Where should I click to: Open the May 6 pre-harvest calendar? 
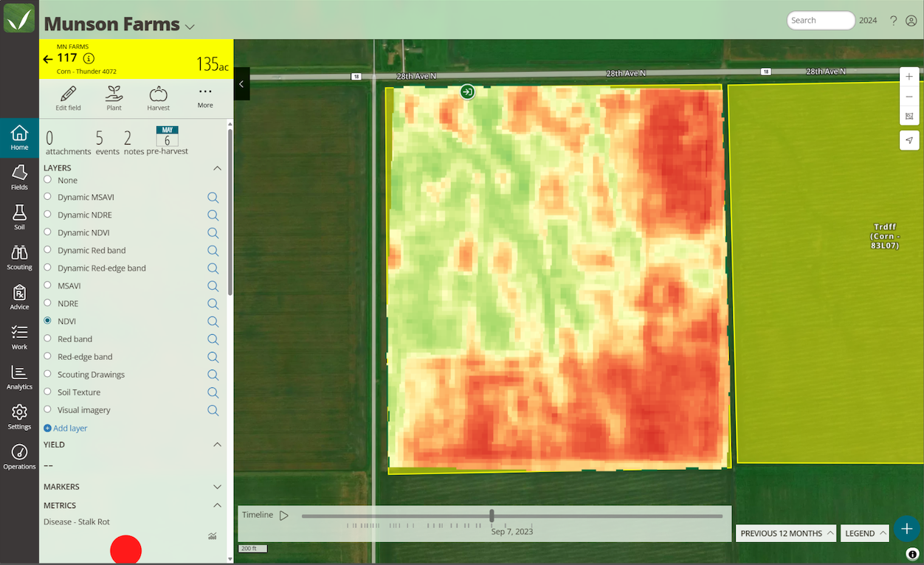[167, 141]
